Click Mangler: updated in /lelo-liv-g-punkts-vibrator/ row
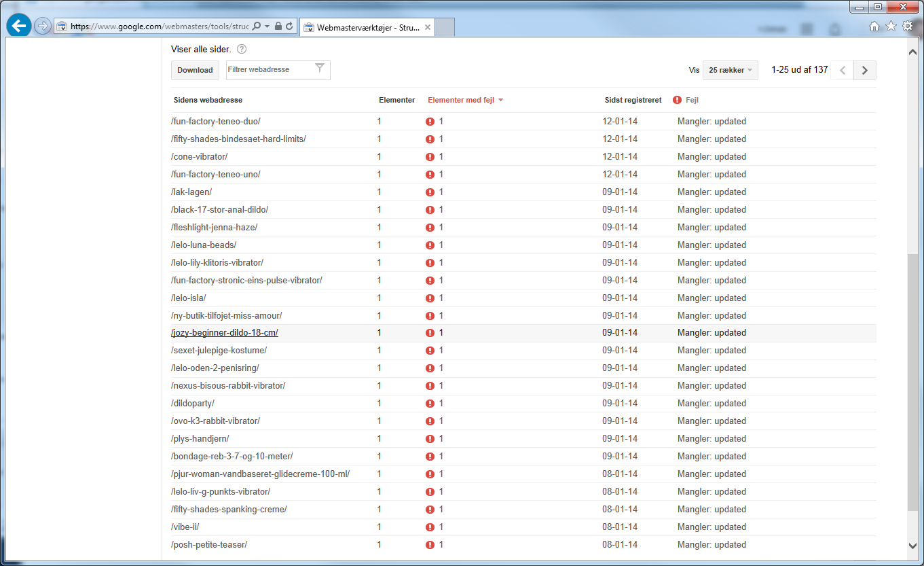 tap(712, 492)
